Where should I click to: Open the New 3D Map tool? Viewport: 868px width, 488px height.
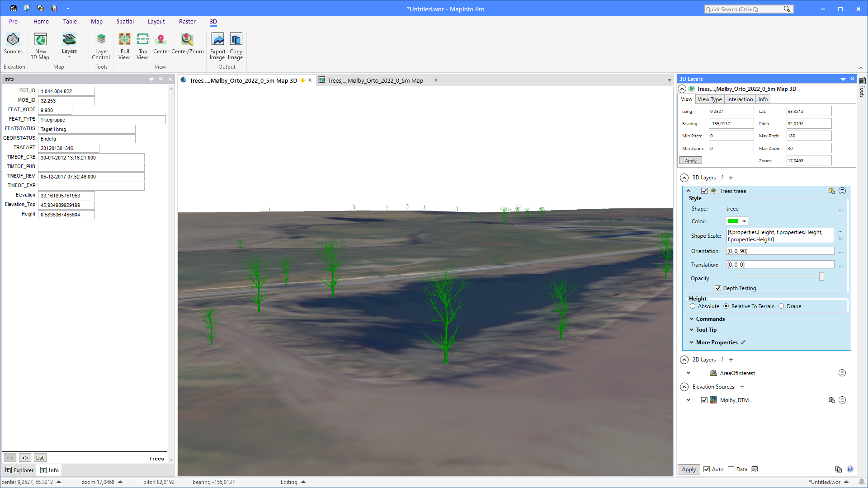[40, 45]
